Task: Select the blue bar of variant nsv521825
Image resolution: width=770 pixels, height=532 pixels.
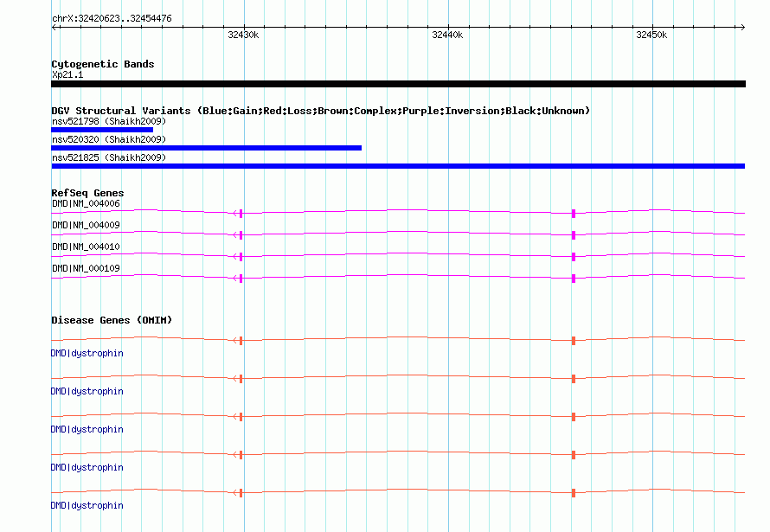Action: [398, 166]
